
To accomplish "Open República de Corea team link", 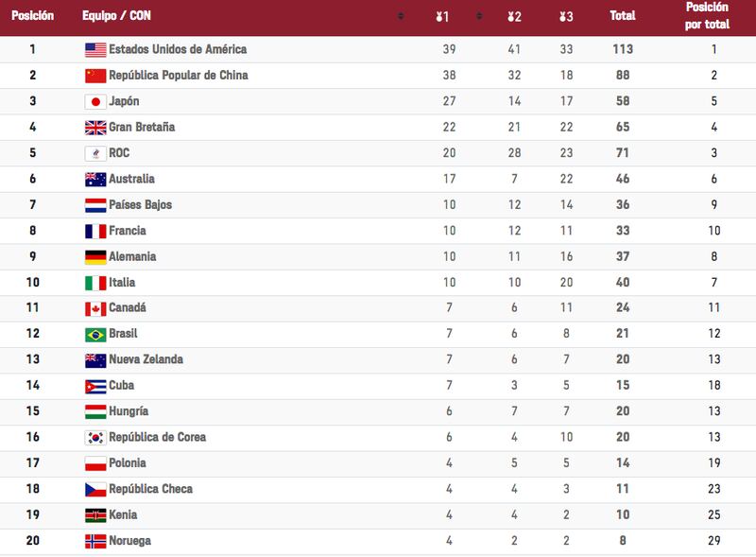I will 157,437.
